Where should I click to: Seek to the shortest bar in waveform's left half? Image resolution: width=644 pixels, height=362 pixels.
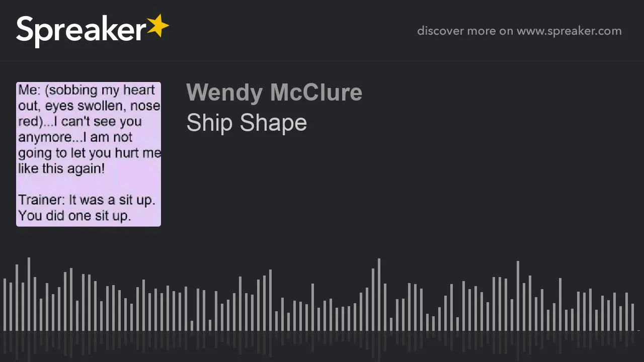(192, 326)
